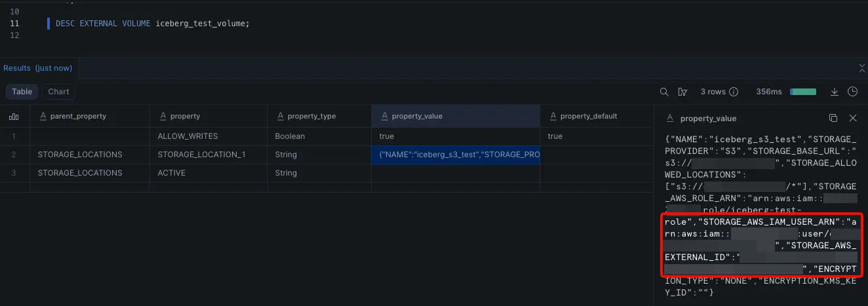Switch to the Table view

[22, 92]
